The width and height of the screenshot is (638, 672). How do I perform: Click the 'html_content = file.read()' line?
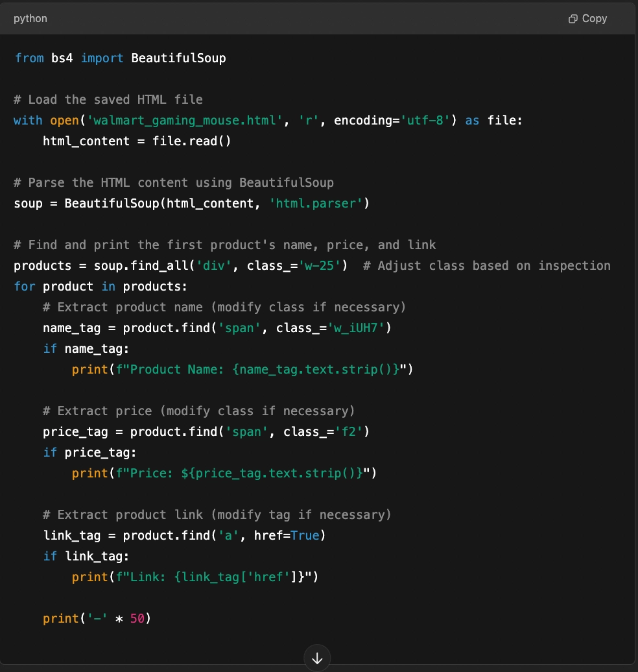click(137, 141)
